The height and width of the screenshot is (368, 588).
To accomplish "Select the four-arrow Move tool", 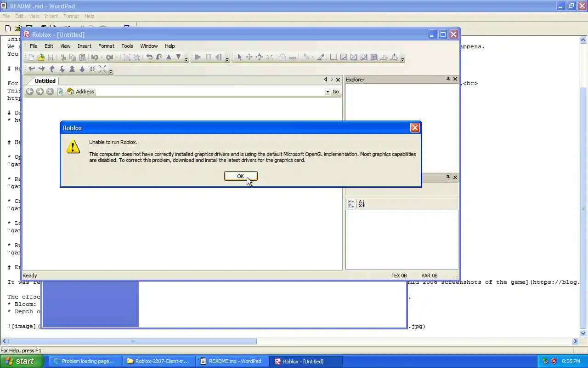I will point(249,57).
